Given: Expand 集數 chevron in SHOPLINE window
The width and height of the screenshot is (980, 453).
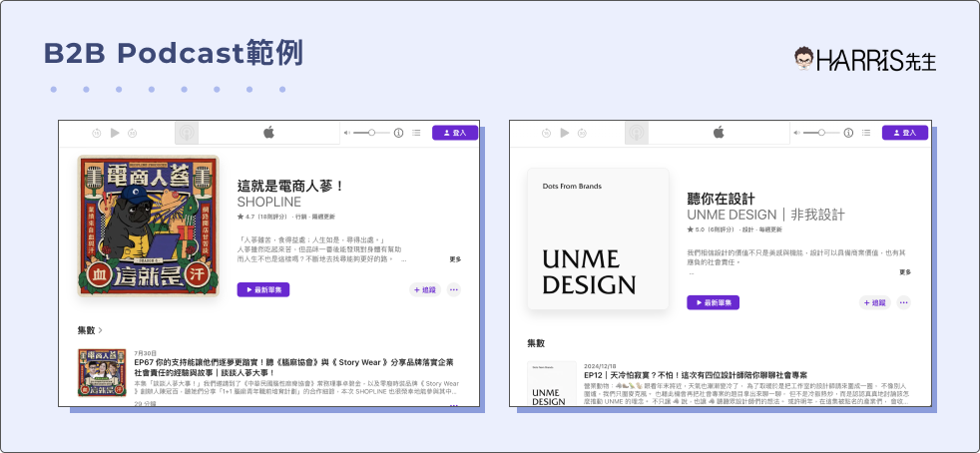Looking at the screenshot, I should 100,330.
